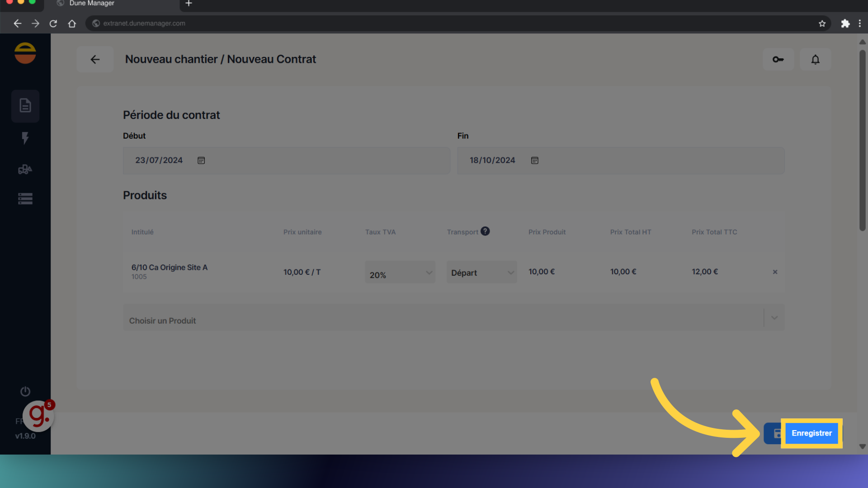Open the stacked list sidebar icon
This screenshot has width=868, height=488.
coord(25,199)
